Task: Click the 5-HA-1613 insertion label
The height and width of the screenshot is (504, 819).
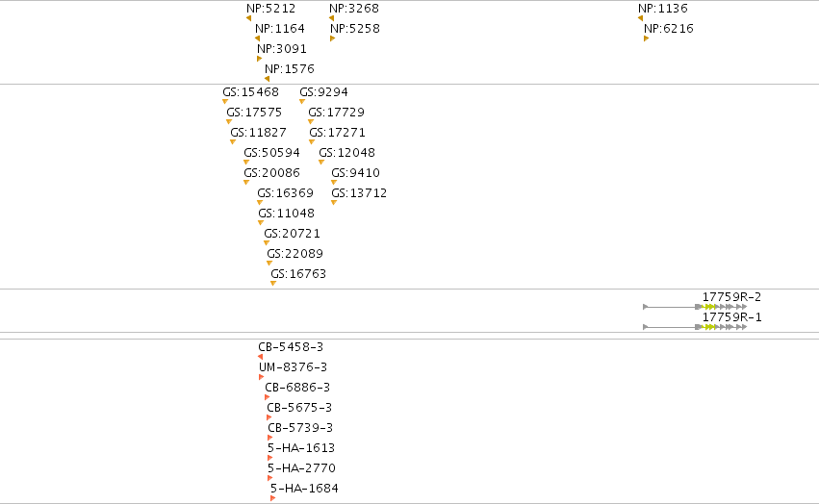Action: click(301, 448)
